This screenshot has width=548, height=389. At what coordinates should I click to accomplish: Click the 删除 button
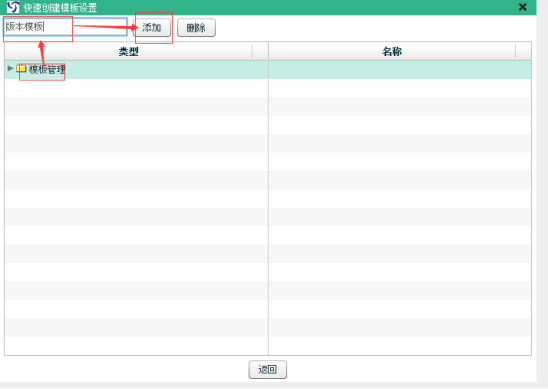coord(196,28)
